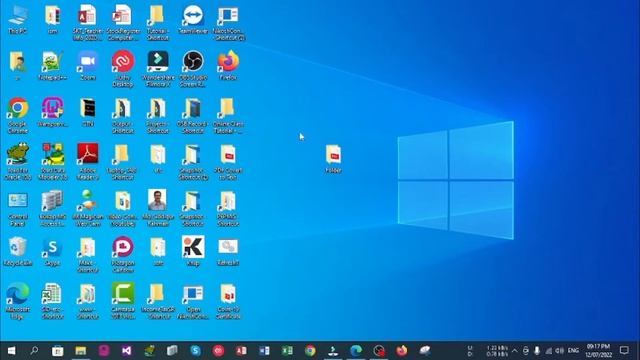Open File Explorer from the taskbar
The image size is (640, 360).
coord(80,350)
